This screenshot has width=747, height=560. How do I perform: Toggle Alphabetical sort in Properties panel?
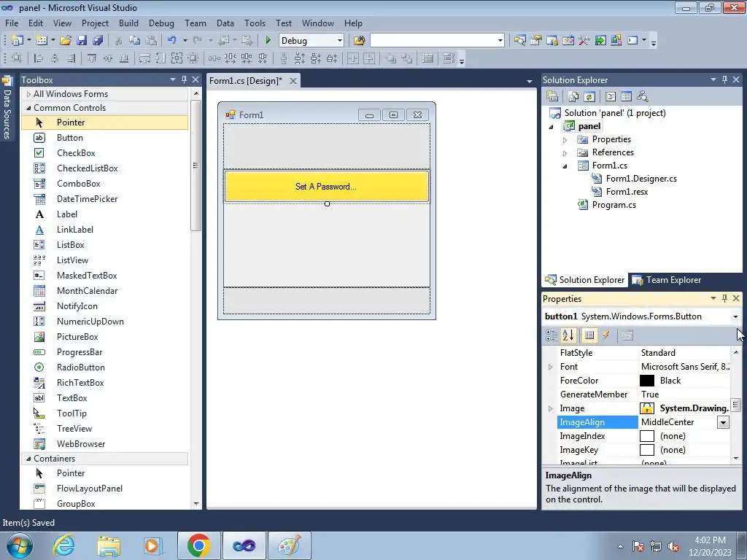568,335
